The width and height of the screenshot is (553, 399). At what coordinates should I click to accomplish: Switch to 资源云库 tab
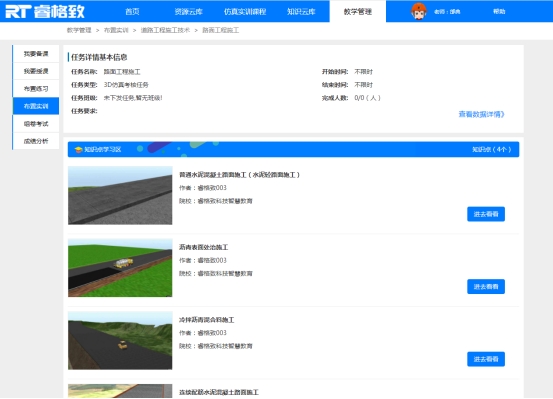pos(188,12)
